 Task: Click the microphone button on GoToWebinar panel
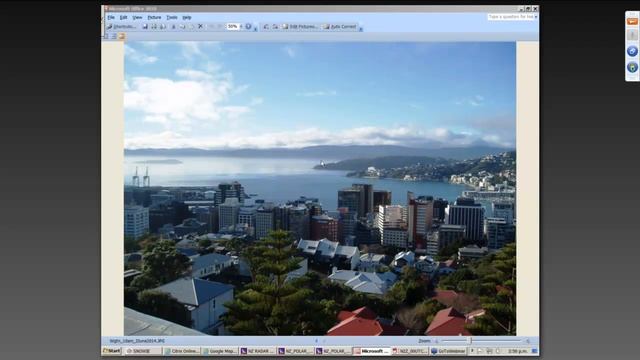pos(632,36)
